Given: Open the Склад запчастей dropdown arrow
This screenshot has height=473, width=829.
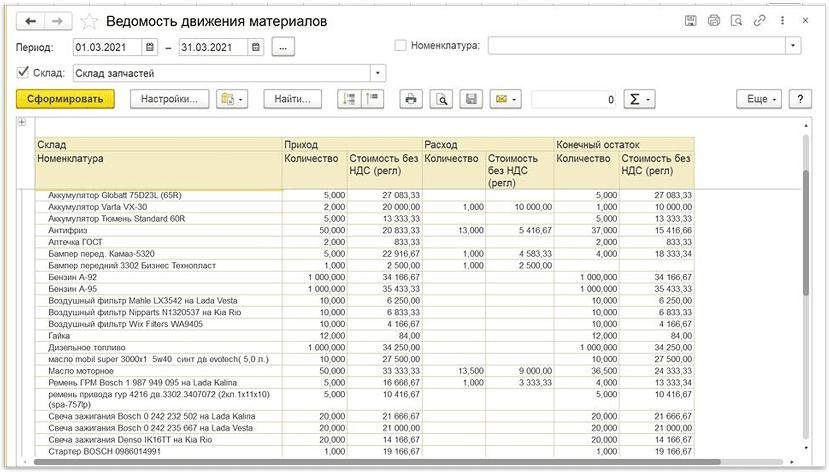Looking at the screenshot, I should (x=378, y=73).
